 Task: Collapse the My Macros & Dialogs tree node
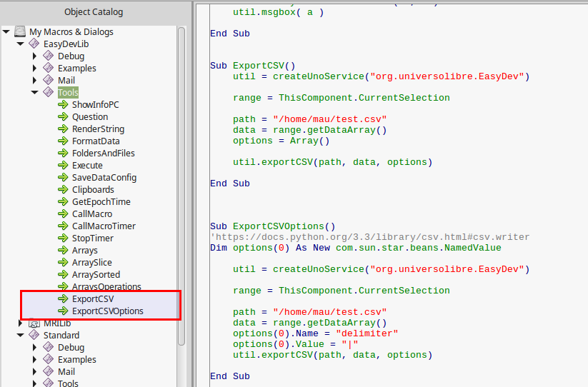(6, 32)
